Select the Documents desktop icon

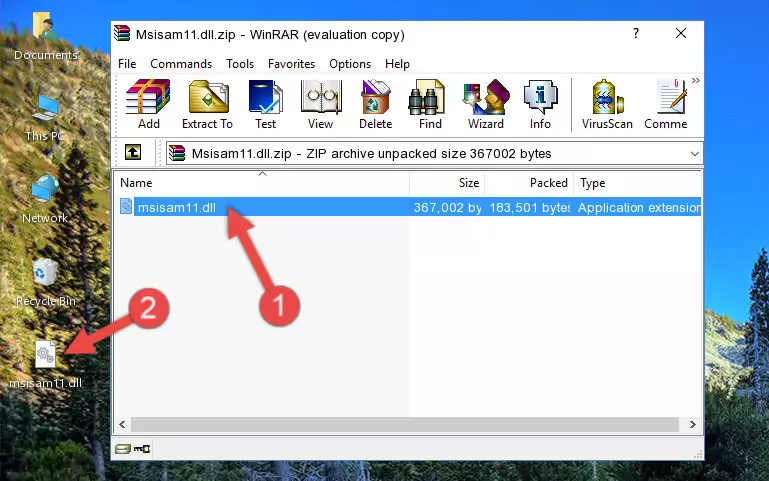[x=45, y=35]
